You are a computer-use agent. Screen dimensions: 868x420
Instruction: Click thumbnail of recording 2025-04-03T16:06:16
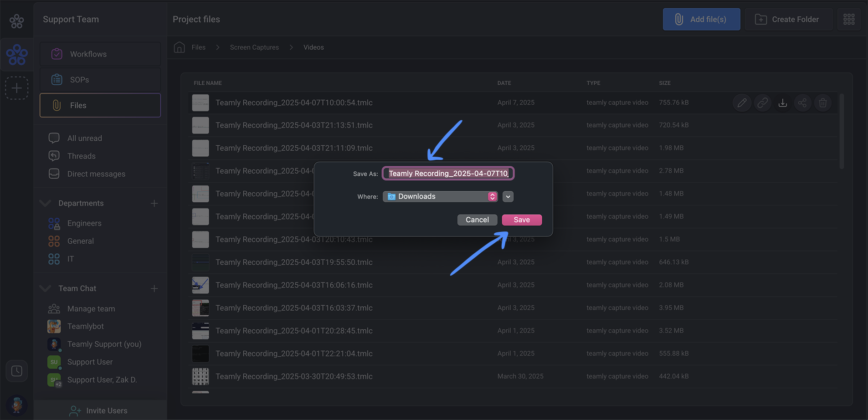point(200,285)
